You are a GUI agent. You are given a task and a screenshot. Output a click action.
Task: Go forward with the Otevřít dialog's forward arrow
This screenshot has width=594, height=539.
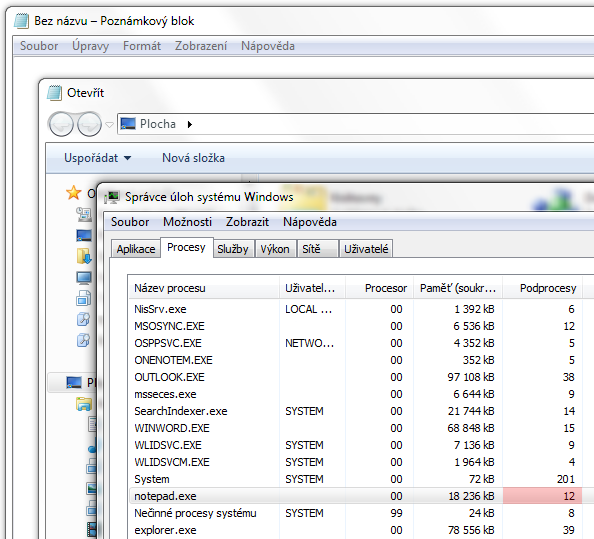[89, 124]
